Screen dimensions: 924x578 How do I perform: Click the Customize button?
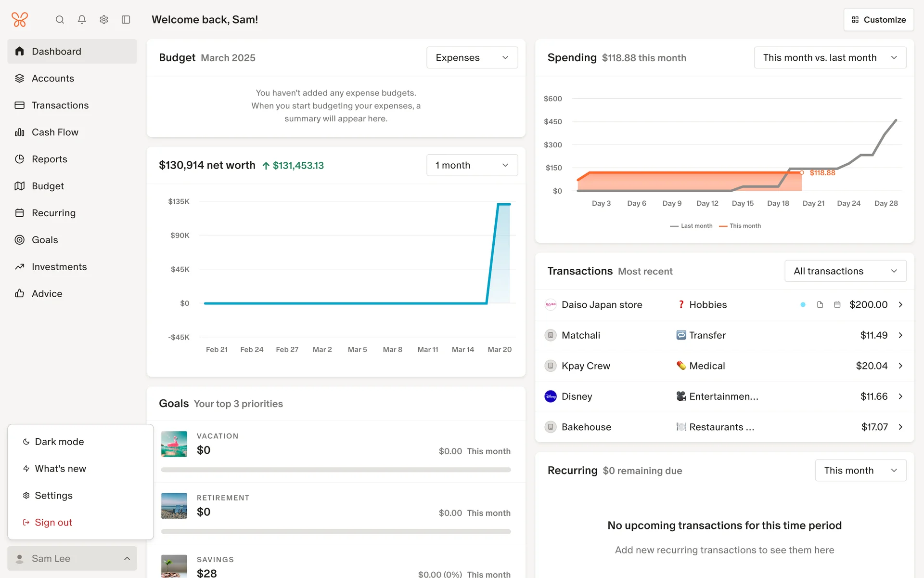click(x=878, y=20)
